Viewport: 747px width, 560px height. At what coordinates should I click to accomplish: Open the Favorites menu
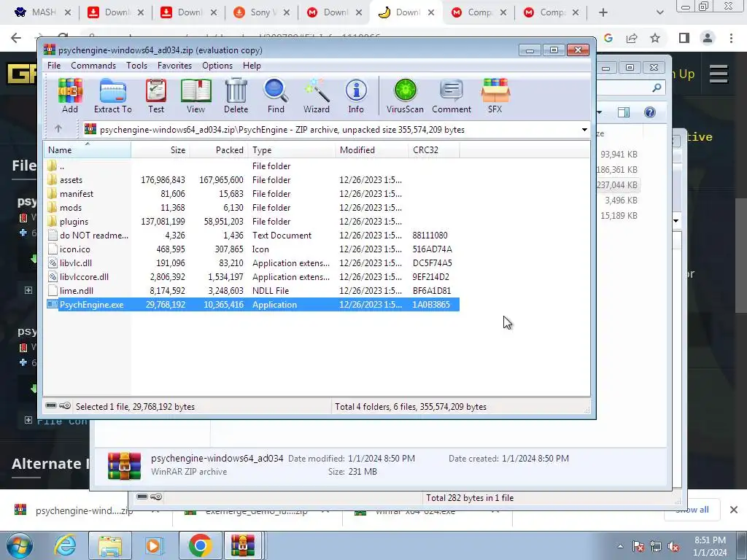pyautogui.click(x=174, y=66)
